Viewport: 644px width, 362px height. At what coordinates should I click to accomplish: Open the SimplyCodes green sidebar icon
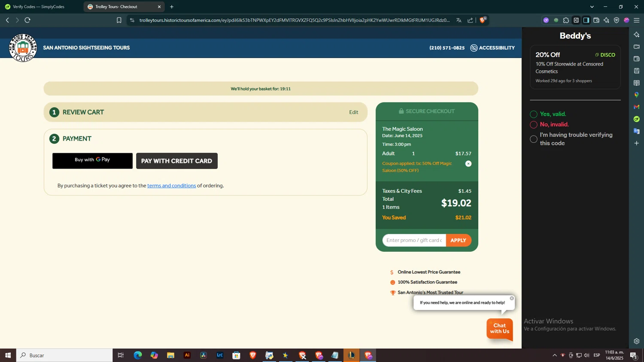636,119
